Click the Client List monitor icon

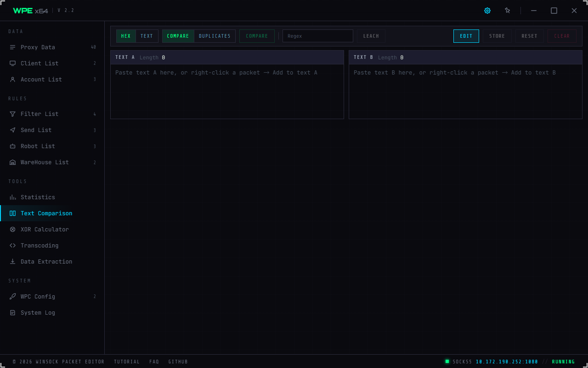pos(13,63)
